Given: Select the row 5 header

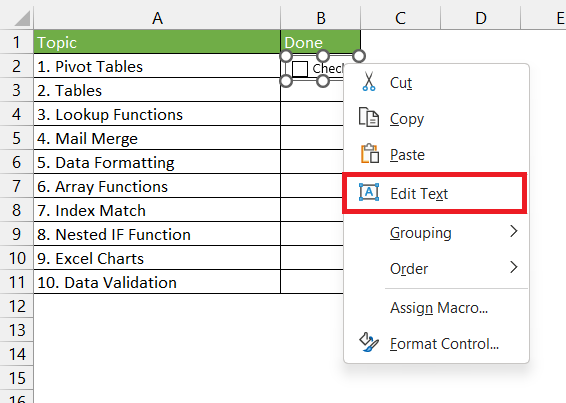Looking at the screenshot, I should point(17,138).
